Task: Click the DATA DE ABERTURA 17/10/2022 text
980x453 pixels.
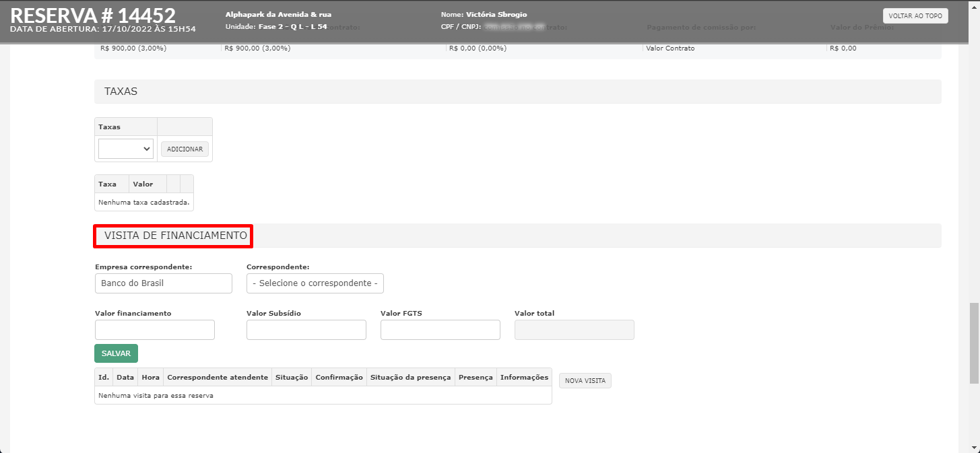Action: [x=103, y=30]
